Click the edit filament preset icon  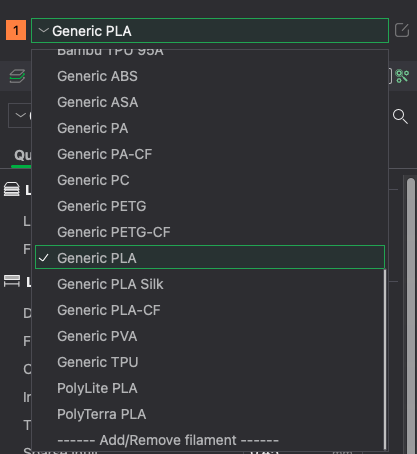point(402,30)
